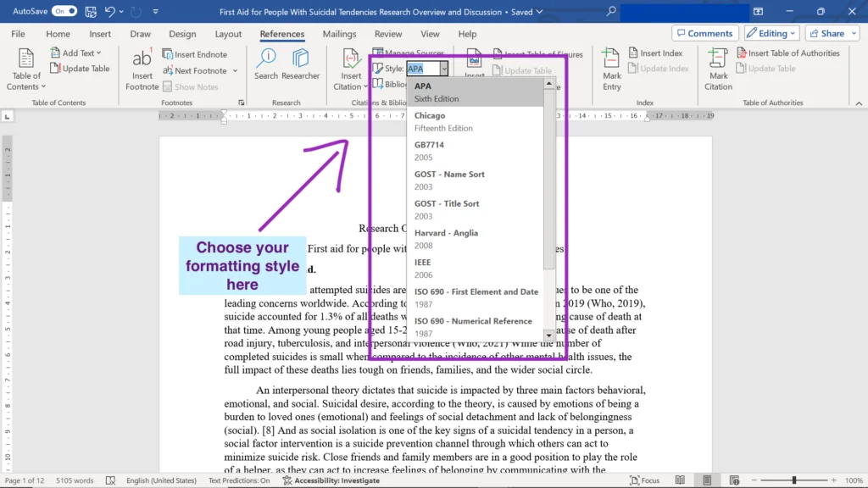This screenshot has height=488, width=868.
Task: Open the Comments button
Action: point(704,34)
